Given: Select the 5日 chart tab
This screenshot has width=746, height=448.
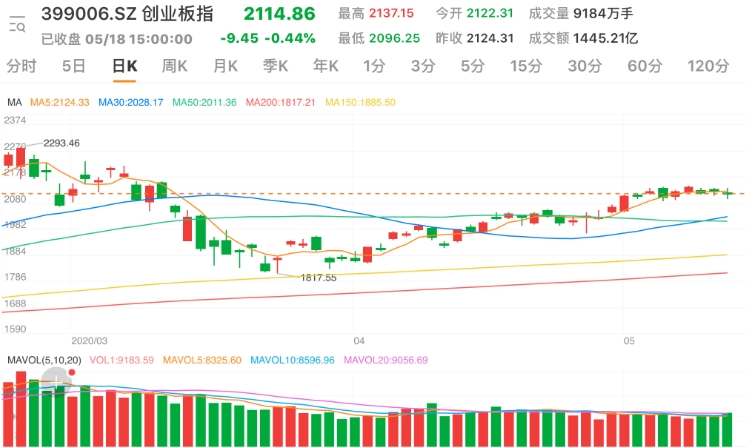Looking at the screenshot, I should (73, 67).
